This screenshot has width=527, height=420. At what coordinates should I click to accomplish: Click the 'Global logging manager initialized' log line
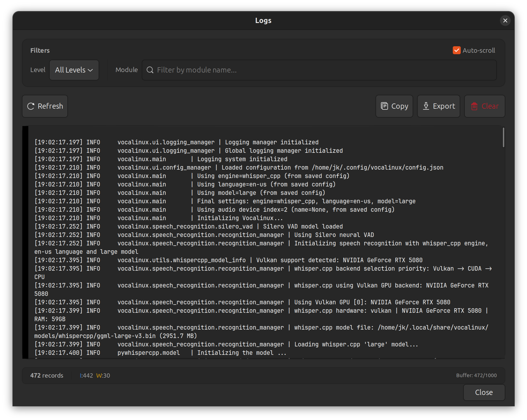pyautogui.click(x=188, y=151)
